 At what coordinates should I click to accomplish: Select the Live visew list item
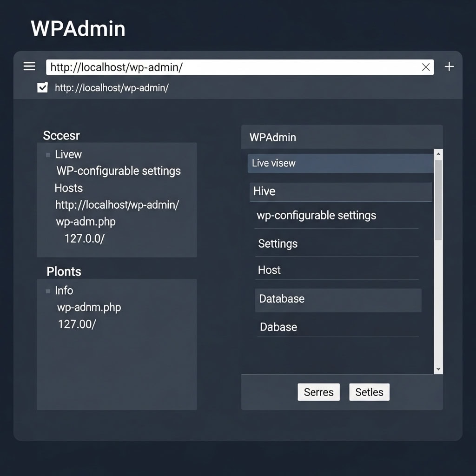[339, 163]
